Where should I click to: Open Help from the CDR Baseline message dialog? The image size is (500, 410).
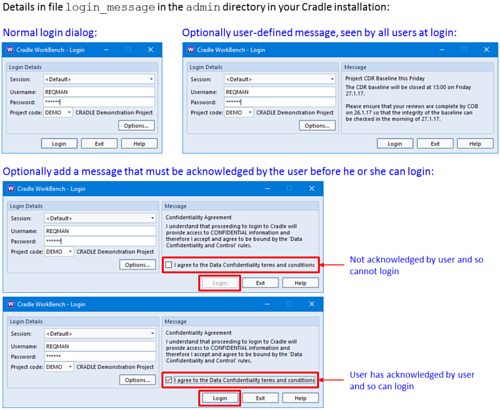pos(475,144)
